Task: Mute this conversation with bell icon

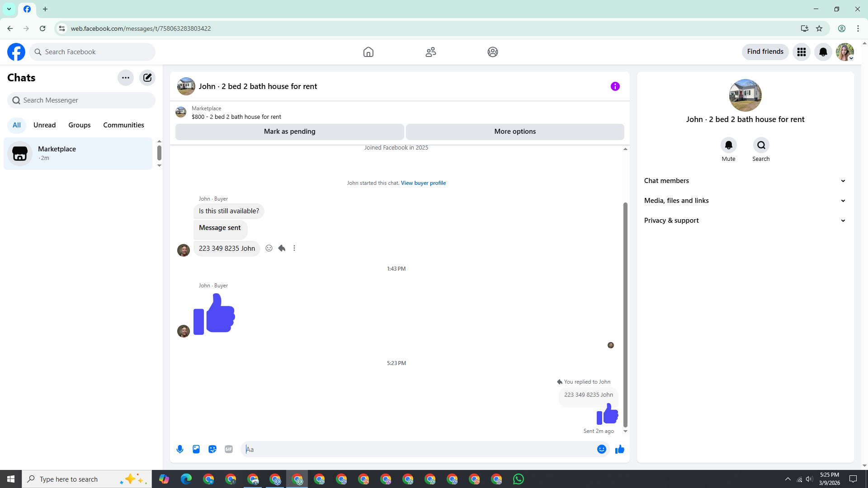Action: (x=728, y=145)
